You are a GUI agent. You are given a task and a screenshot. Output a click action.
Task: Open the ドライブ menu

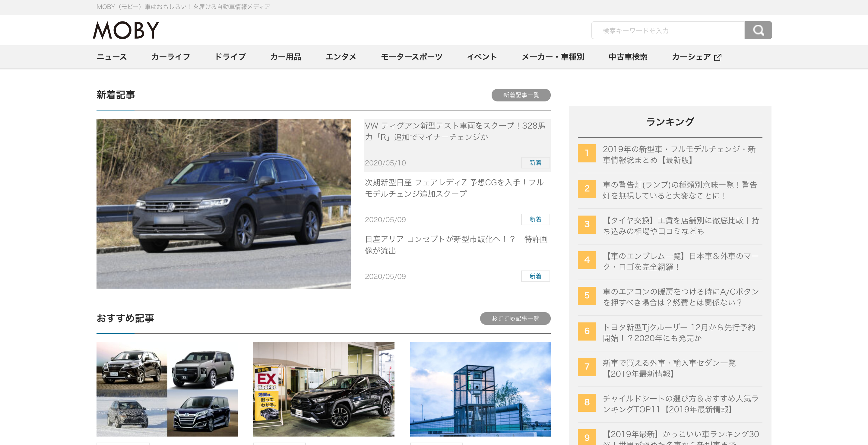[230, 57]
